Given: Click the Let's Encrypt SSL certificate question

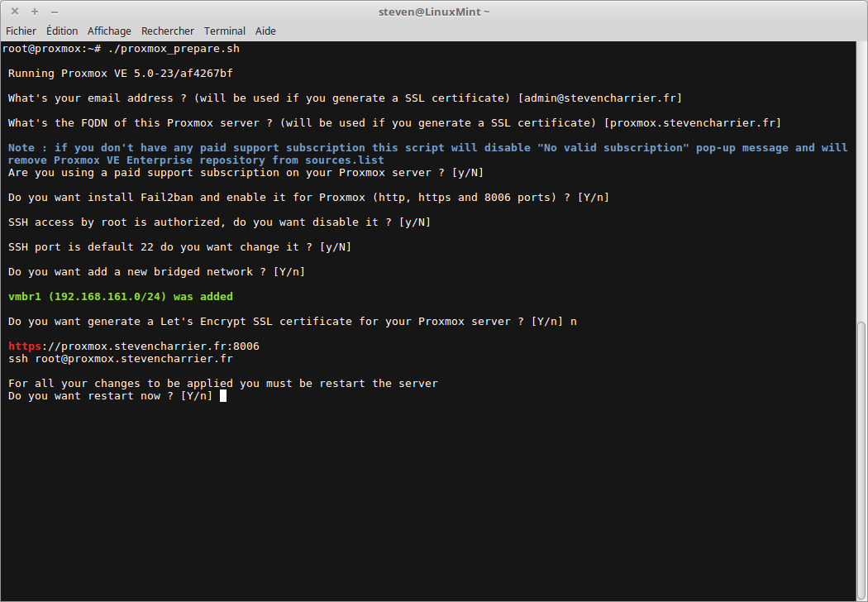Looking at the screenshot, I should [x=293, y=322].
